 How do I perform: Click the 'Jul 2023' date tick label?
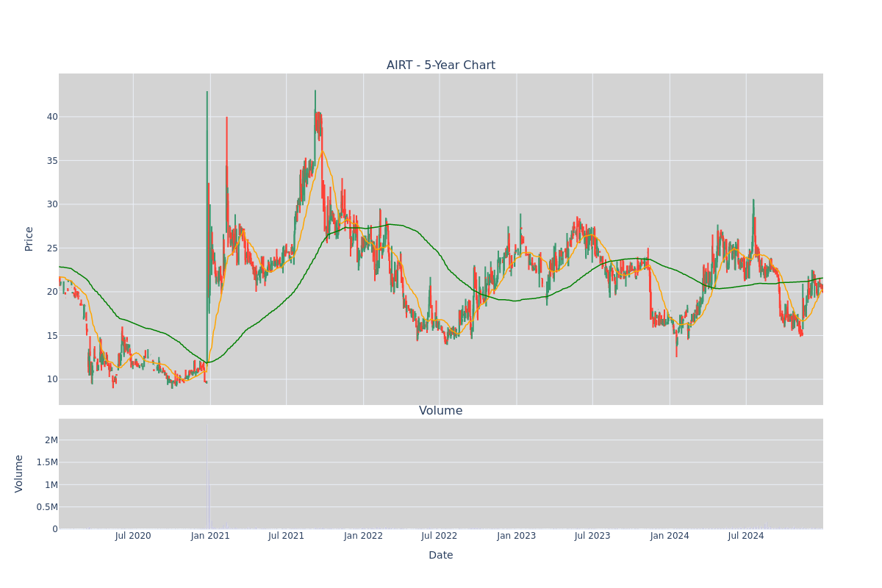point(592,536)
